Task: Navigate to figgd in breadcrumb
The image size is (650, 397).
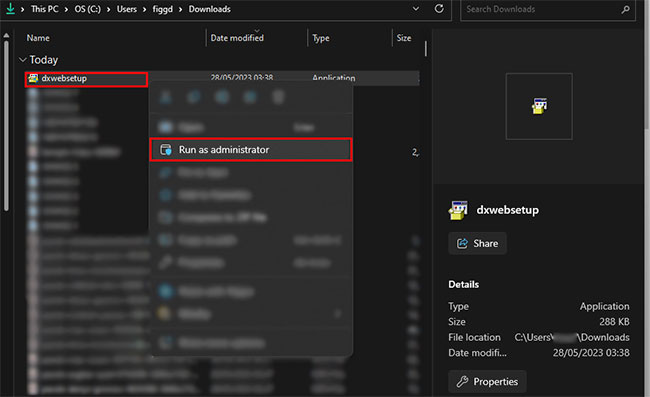Action: coord(162,9)
